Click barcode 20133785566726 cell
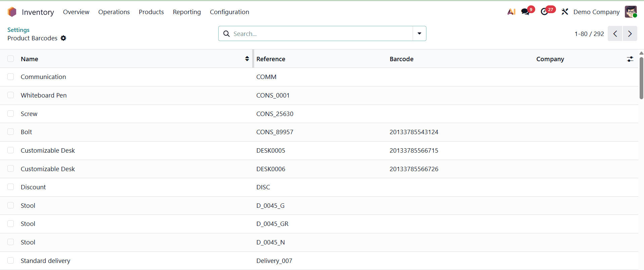 [x=414, y=169]
